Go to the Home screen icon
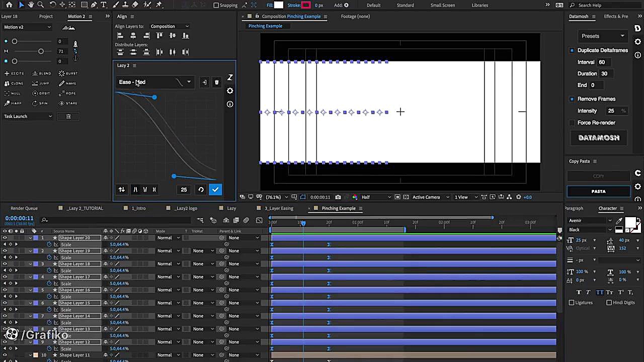Image resolution: width=644 pixels, height=362 pixels. point(9,5)
